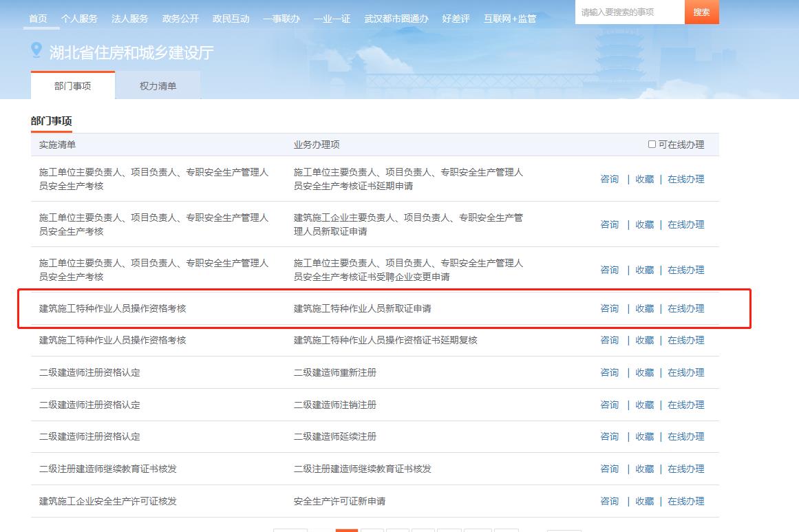Click 咨询 for 建筑施工企业主要负责人新取证申请
799x532 pixels.
[610, 225]
